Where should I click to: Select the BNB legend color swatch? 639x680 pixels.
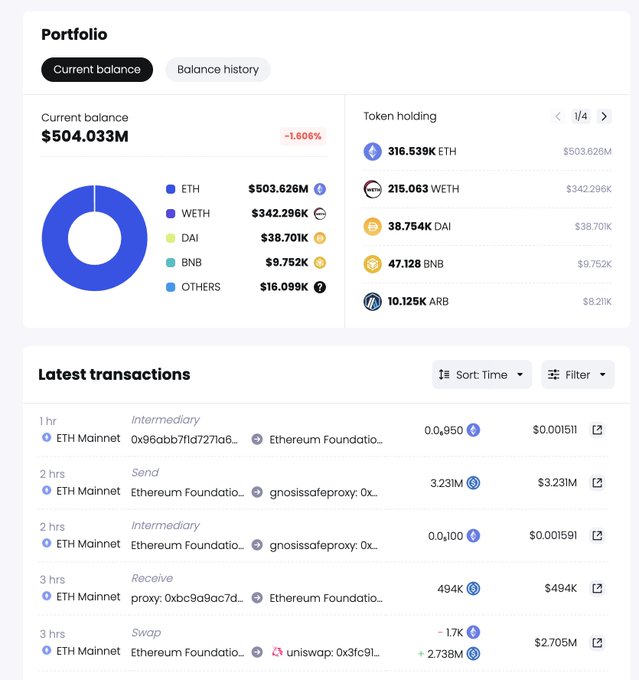click(170, 262)
